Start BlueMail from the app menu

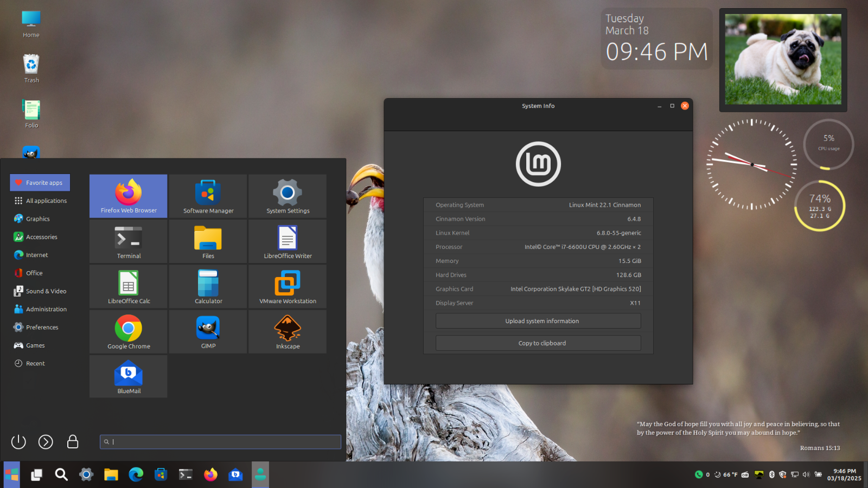[x=129, y=376]
